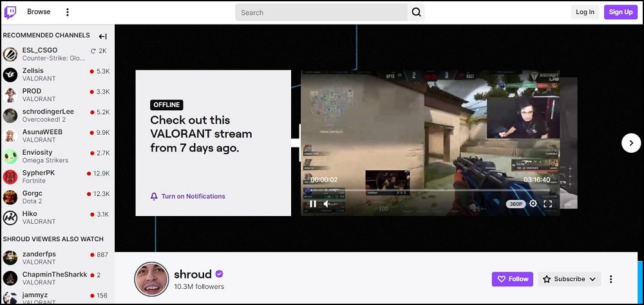Click AsunaWEEB 9.9K viewer count

click(x=100, y=132)
